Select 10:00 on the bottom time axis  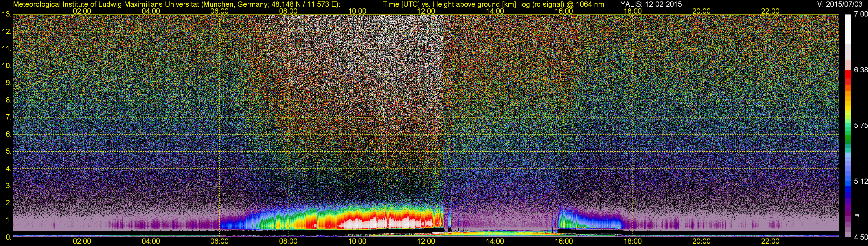[357, 241]
